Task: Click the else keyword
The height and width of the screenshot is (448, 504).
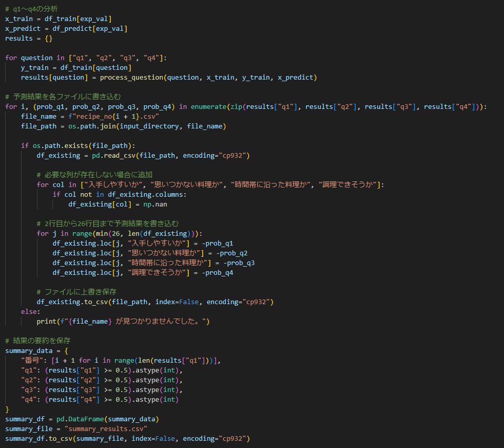Action: point(30,311)
